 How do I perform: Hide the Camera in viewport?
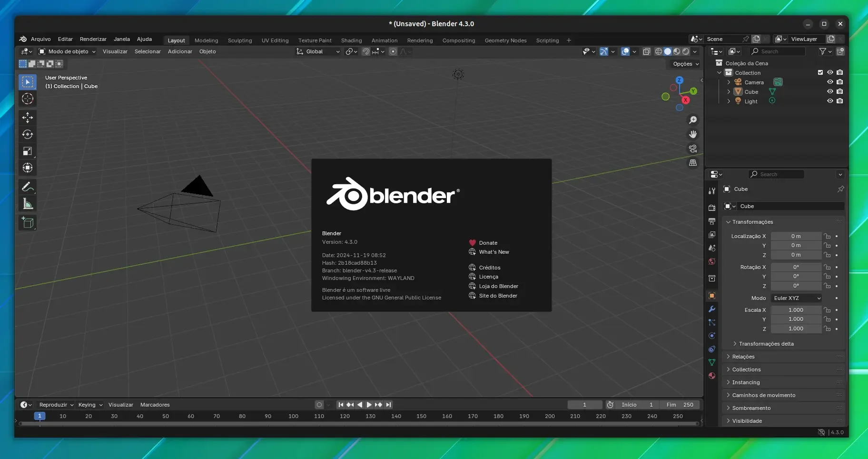coord(830,82)
